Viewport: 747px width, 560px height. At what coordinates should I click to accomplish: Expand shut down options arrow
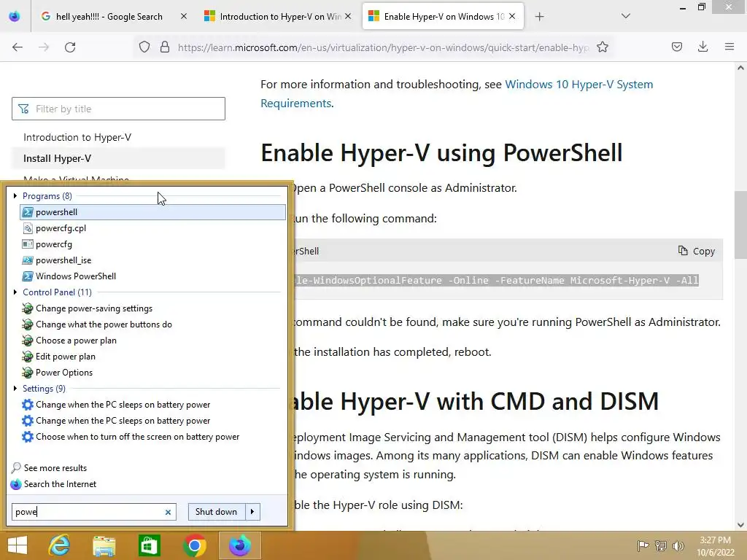(252, 512)
